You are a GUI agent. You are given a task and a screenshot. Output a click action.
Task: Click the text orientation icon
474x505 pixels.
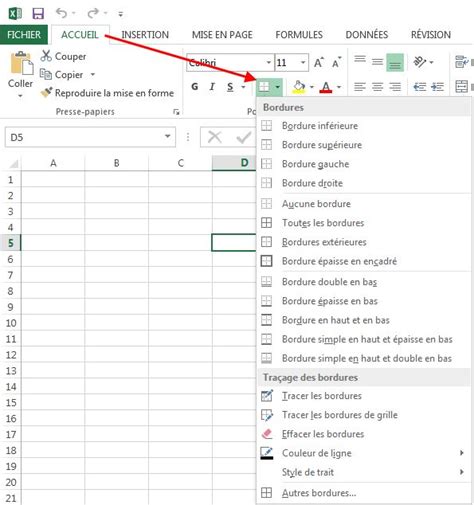tap(419, 62)
